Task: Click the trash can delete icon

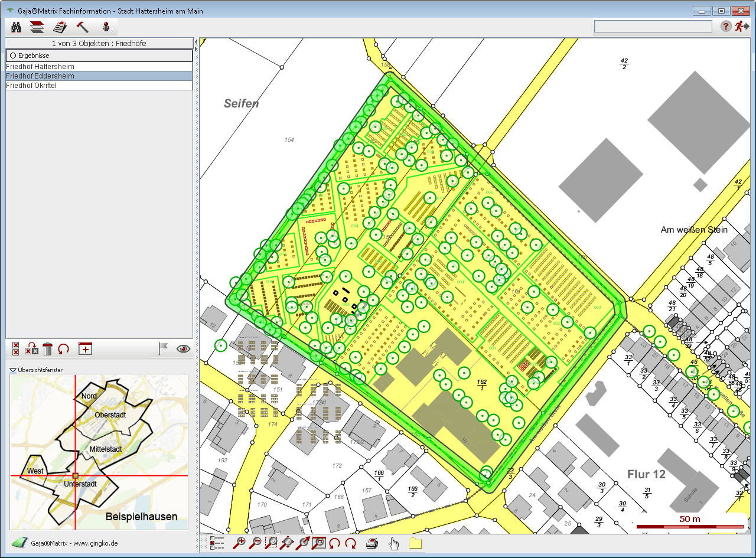Action: tap(47, 349)
